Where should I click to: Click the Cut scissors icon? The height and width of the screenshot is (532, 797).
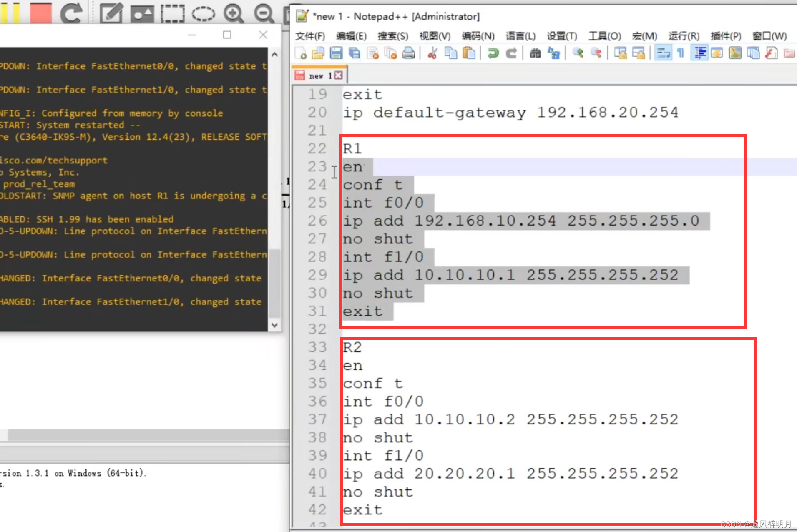432,53
